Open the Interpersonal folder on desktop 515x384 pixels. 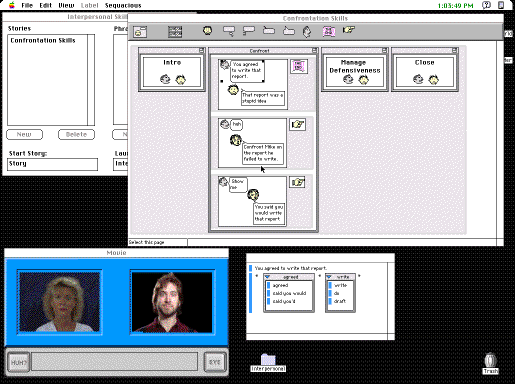click(x=268, y=362)
